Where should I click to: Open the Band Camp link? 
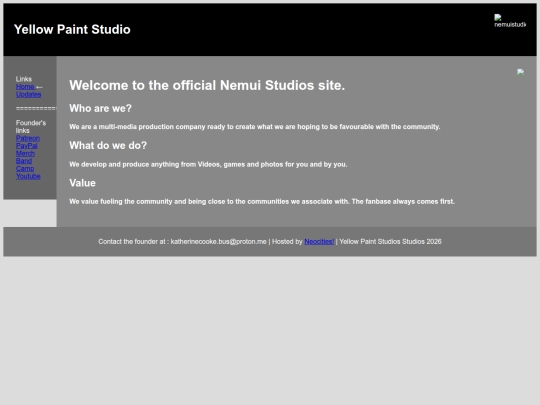(x=25, y=165)
